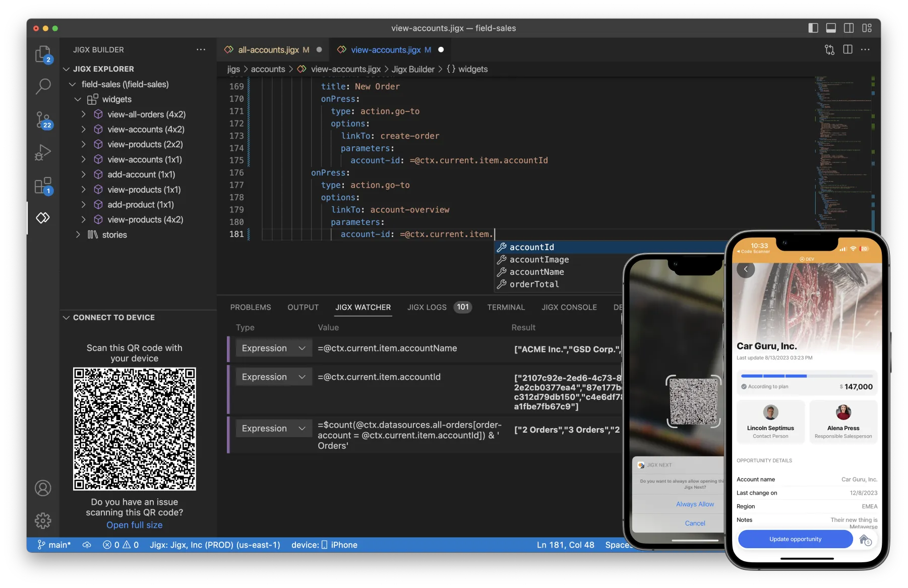Image resolution: width=908 pixels, height=588 pixels.
Task: Tap the back arrow on the phone preview
Action: pyautogui.click(x=746, y=269)
